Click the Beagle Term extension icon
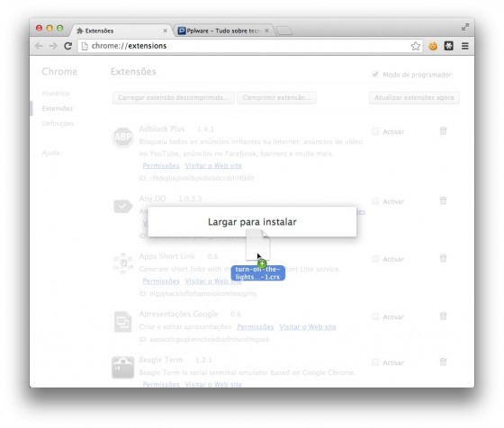504x428 pixels. 122,368
